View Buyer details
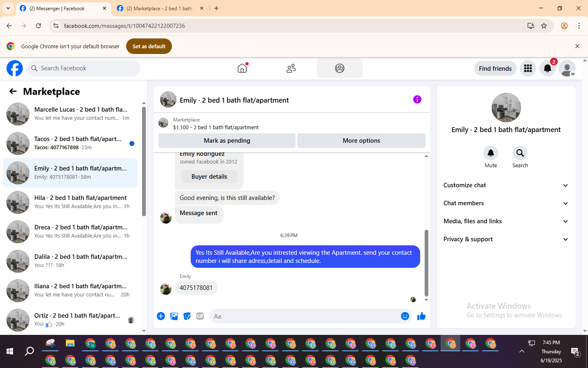588x368 pixels. (209, 177)
